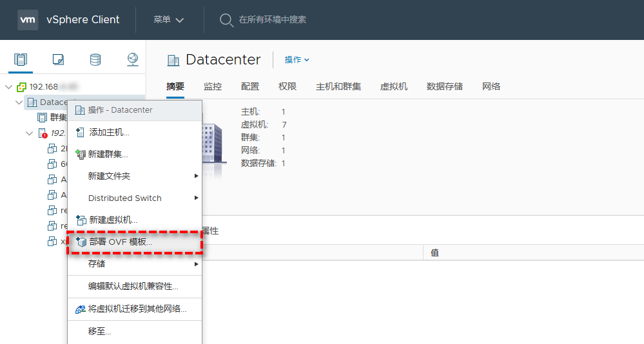
Task: Open the VMs and Templates inventory view
Action: (58, 59)
